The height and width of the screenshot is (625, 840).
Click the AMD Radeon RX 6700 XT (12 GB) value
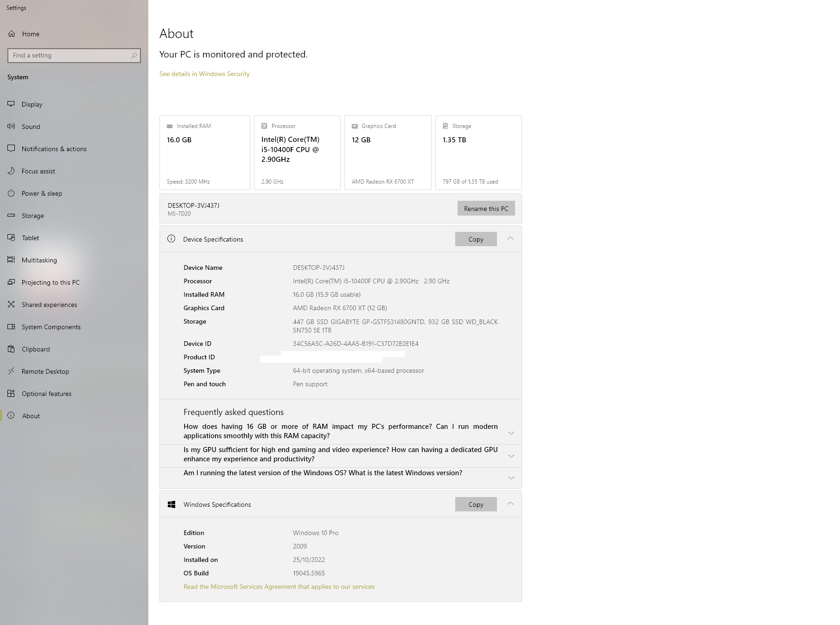[340, 308]
